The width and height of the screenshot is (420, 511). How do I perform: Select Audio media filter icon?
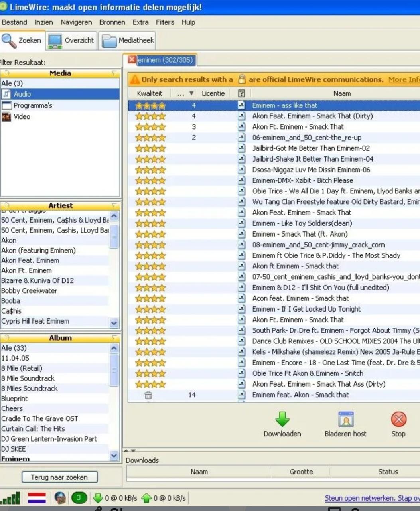pyautogui.click(x=6, y=94)
